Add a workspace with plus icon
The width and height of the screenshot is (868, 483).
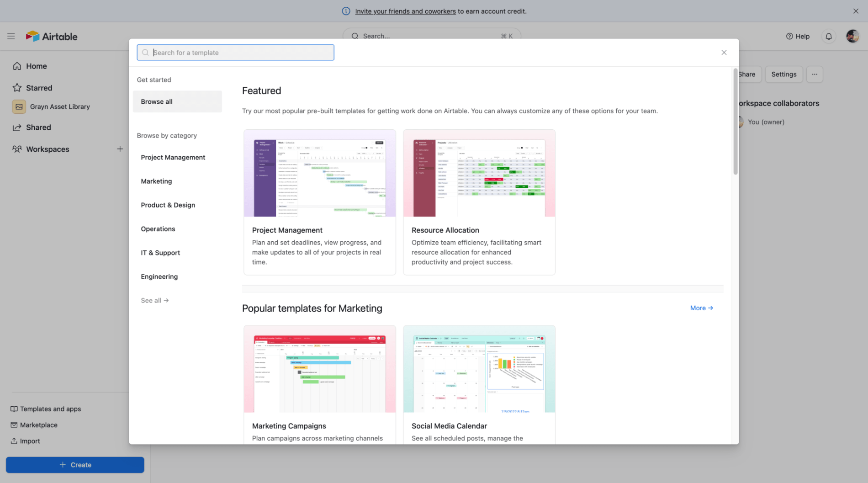pyautogui.click(x=120, y=149)
